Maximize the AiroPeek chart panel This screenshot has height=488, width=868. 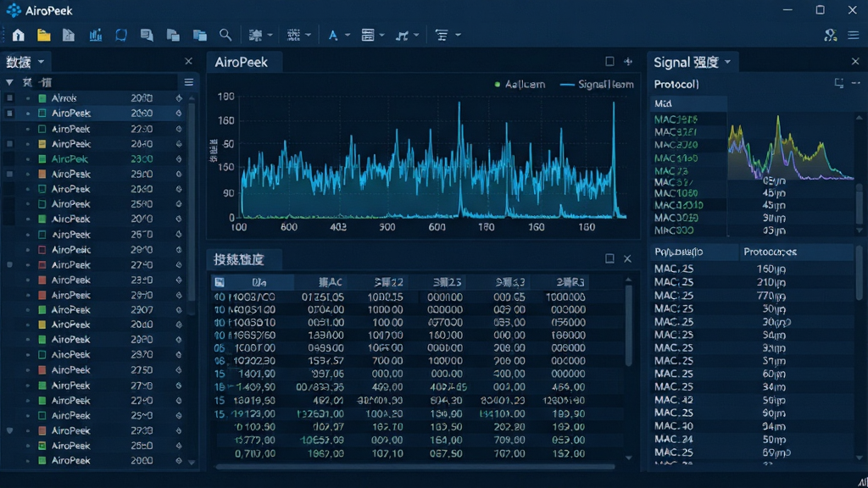[609, 61]
